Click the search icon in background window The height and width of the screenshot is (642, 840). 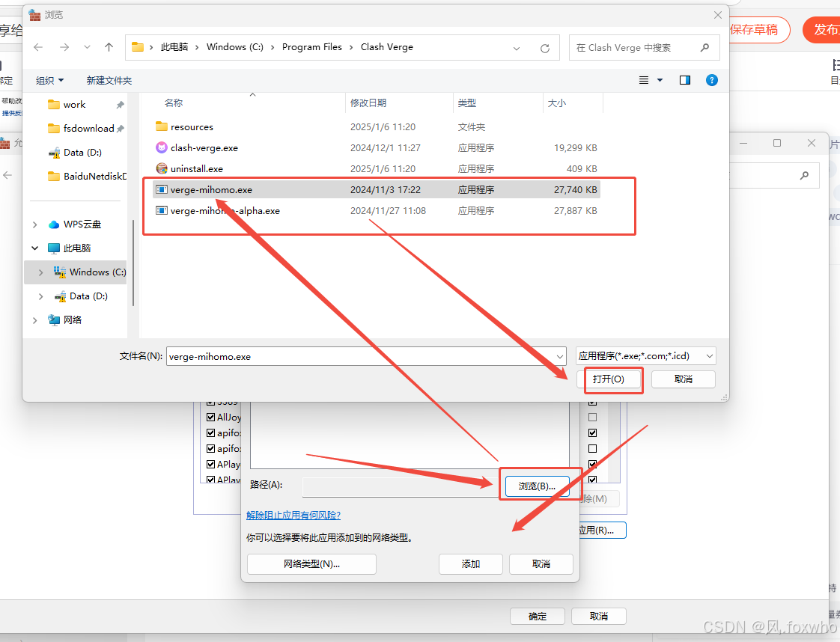[804, 175]
